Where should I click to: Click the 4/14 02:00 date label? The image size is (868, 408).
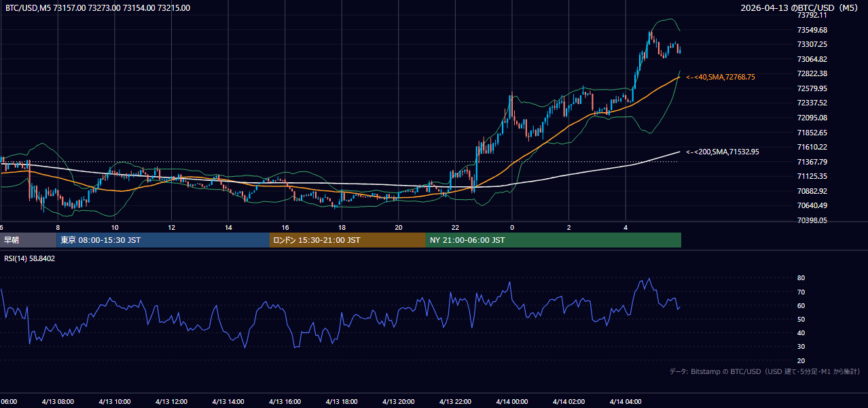tap(569, 401)
